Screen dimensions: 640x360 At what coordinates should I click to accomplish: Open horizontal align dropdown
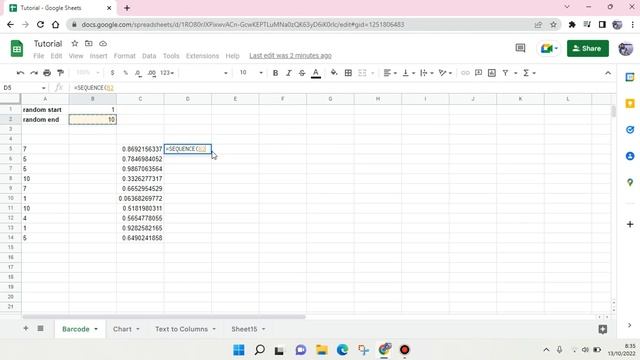click(390, 73)
